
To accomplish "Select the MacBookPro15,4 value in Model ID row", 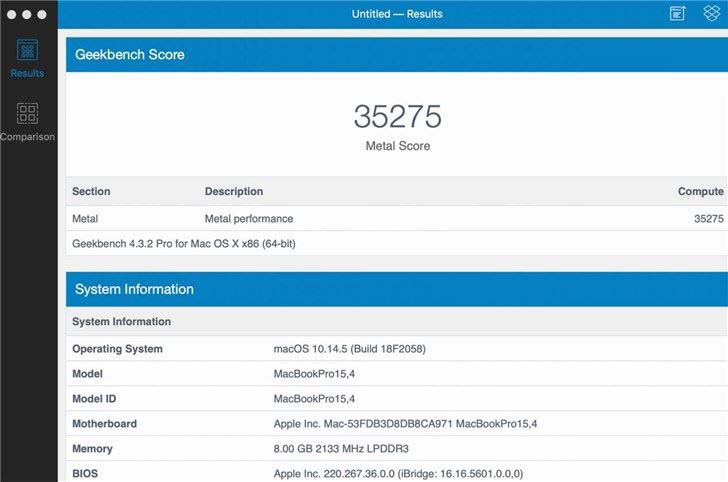I will [x=314, y=399].
